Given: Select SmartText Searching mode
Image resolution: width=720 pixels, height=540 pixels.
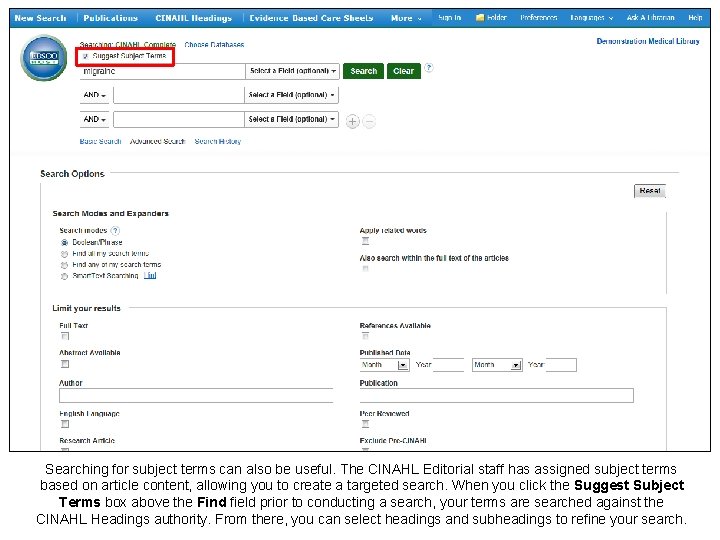Looking at the screenshot, I should 64,276.
